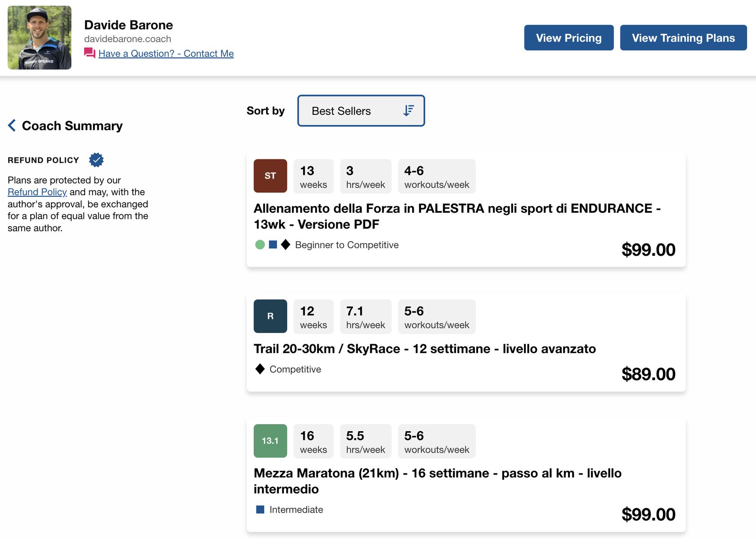This screenshot has height=539, width=756.
Task: Click the Davide Barone coach name
Action: [x=129, y=25]
